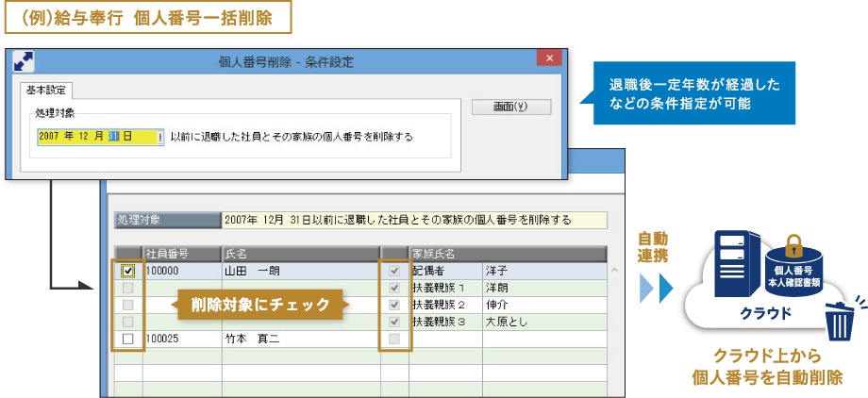Click the 扶養親族 3 cell
The image size is (868, 398).
click(x=445, y=322)
